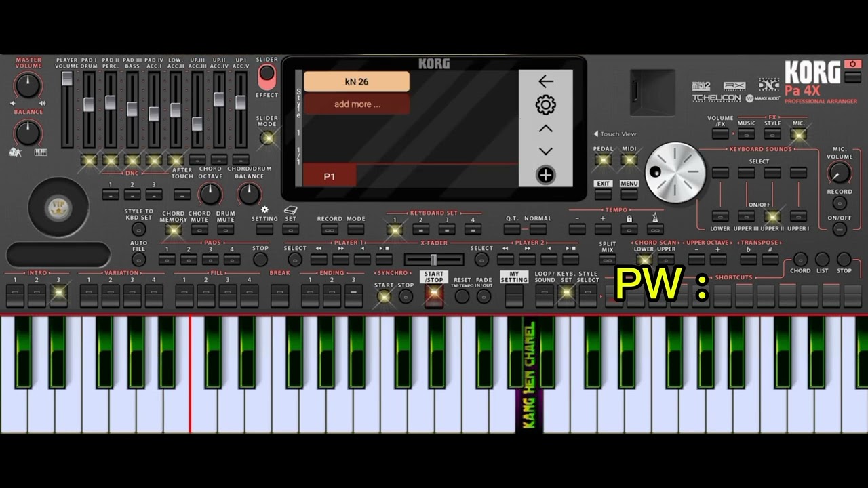Viewport: 868px width, 488px height.
Task: Click the Balance knob
Action: pyautogui.click(x=28, y=133)
